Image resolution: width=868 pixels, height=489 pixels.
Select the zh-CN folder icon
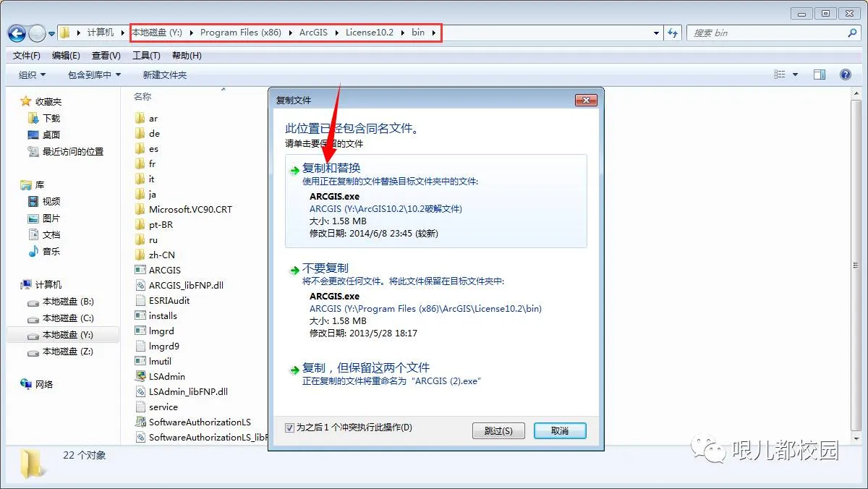point(140,255)
